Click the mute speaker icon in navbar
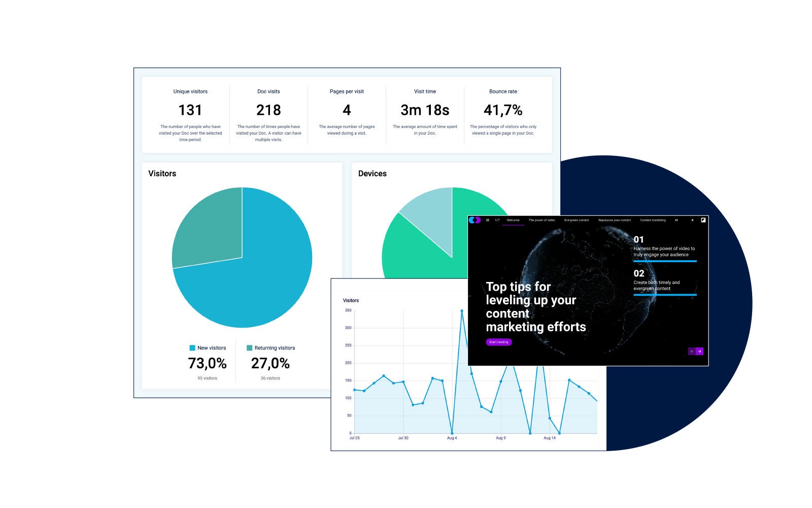Viewport: 812px width, 508px height. point(692,220)
